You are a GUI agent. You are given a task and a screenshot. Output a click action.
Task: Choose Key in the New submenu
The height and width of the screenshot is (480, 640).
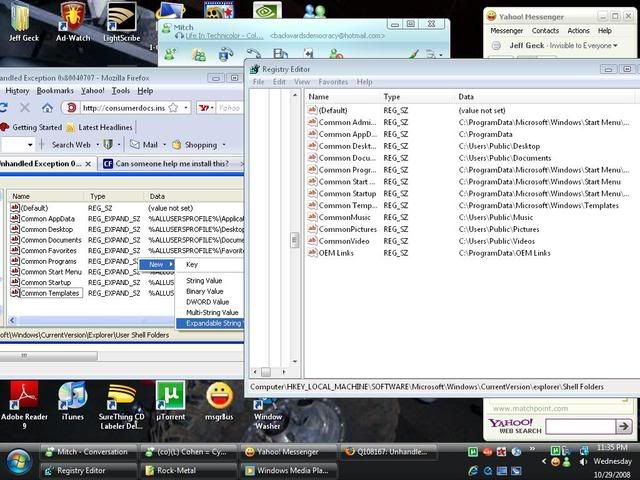192,264
